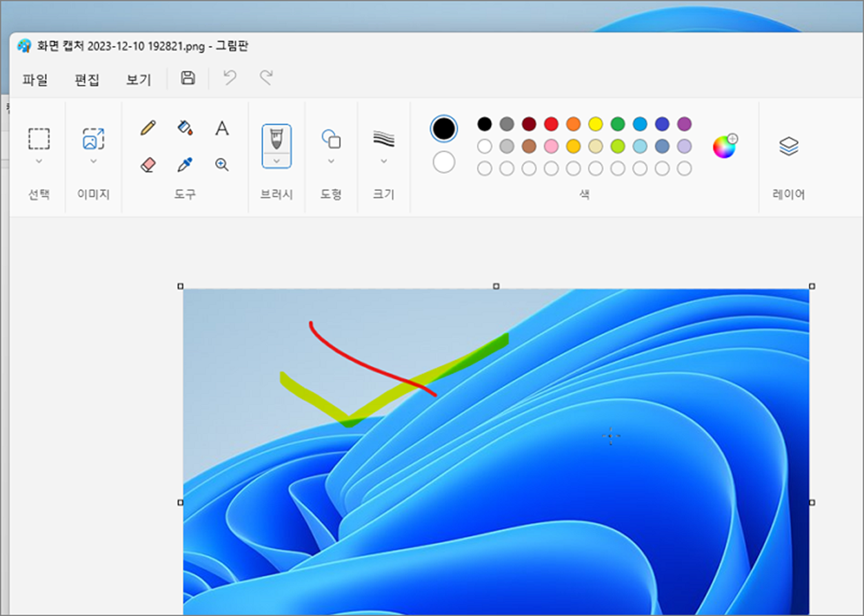Pick the purple palette color

[x=684, y=124]
